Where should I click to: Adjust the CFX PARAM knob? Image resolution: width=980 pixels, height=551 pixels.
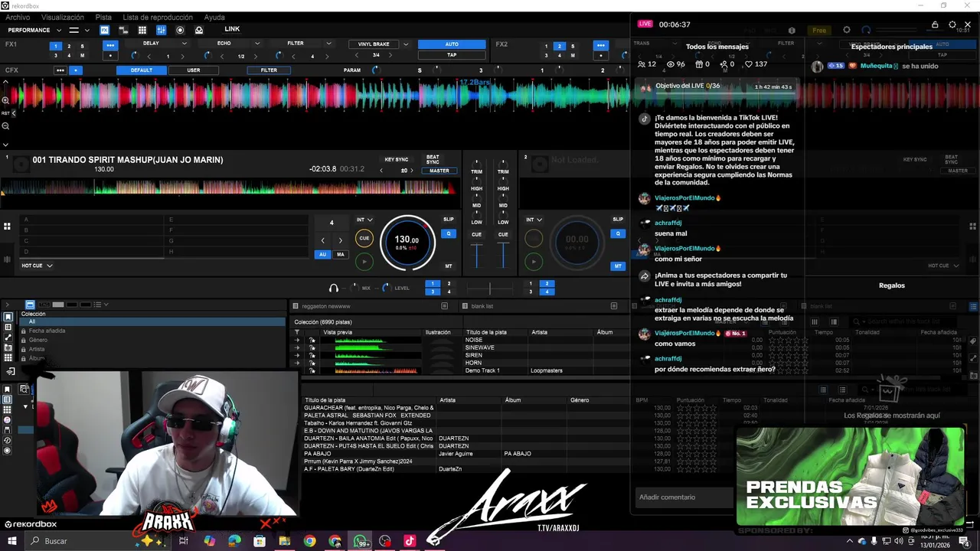[x=375, y=70]
